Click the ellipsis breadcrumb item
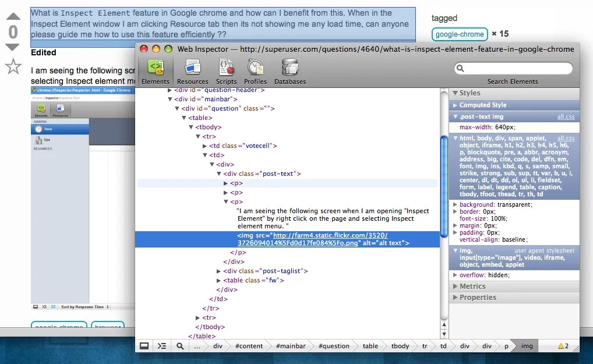593x364 pixels. coord(197,346)
